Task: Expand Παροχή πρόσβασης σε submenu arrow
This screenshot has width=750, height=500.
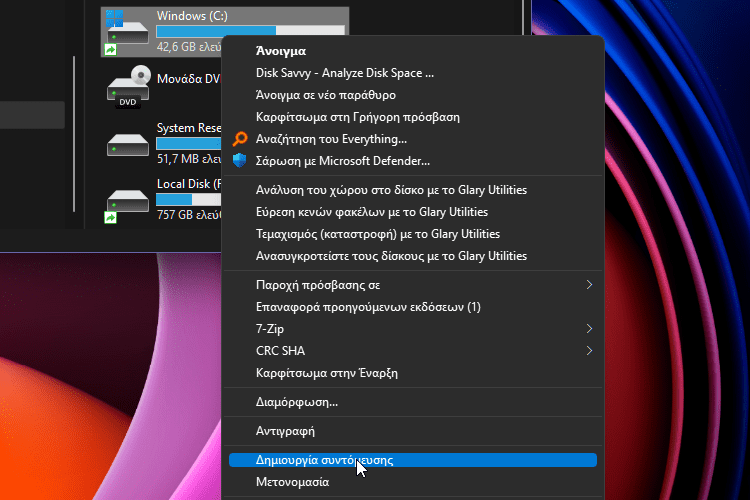Action: pos(589,285)
